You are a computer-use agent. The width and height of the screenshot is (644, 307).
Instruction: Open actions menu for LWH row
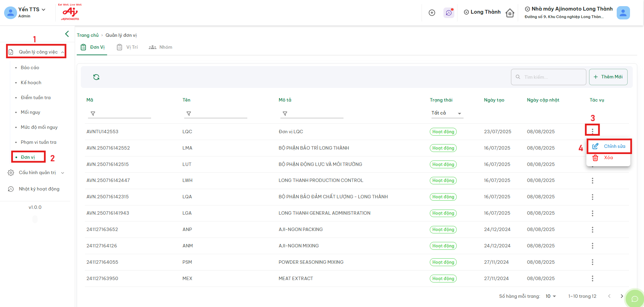click(592, 181)
